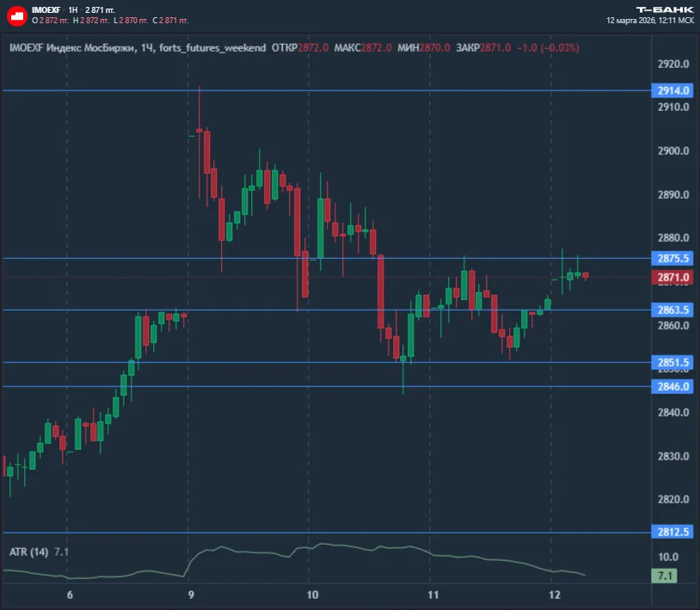This screenshot has height=610, width=700.
Task: Click the T-БАНК logo in the header
Action: [665, 9]
